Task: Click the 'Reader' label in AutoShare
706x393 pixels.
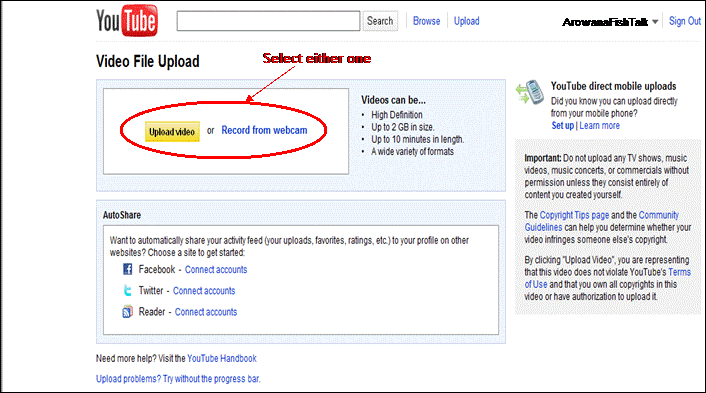Action: click(152, 312)
